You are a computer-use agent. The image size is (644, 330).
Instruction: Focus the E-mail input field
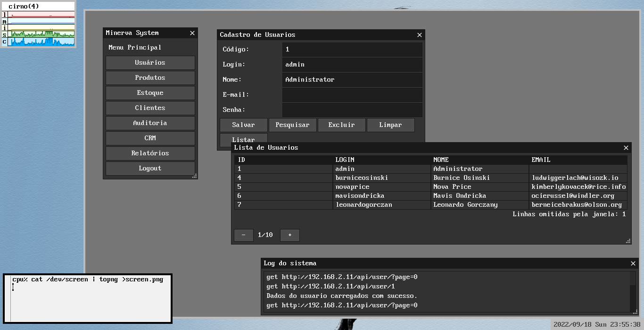[x=352, y=95]
